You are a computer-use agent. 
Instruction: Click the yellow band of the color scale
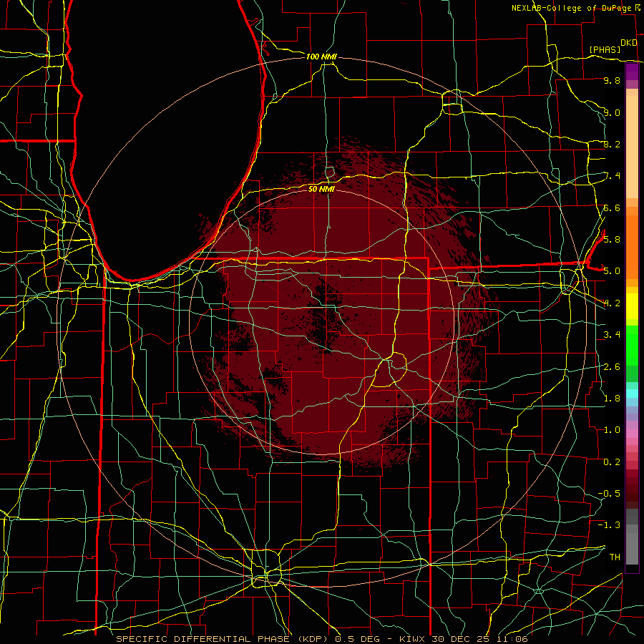(632, 306)
